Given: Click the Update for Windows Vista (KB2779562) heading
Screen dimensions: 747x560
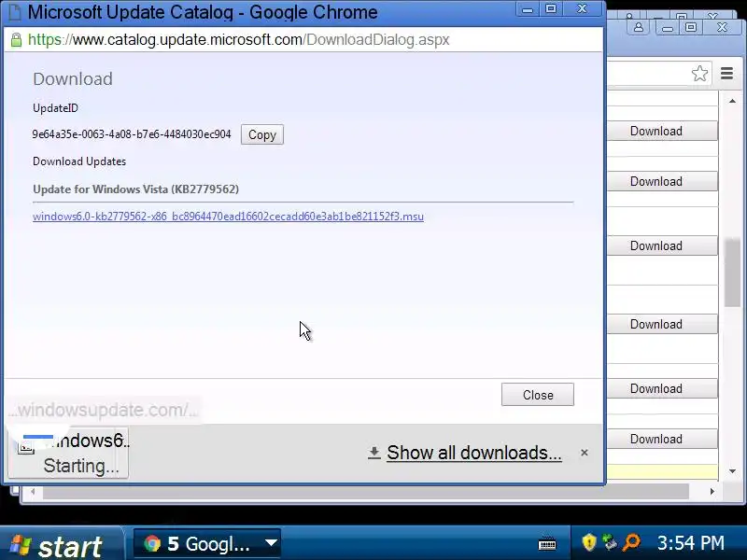Looking at the screenshot, I should click(x=135, y=189).
